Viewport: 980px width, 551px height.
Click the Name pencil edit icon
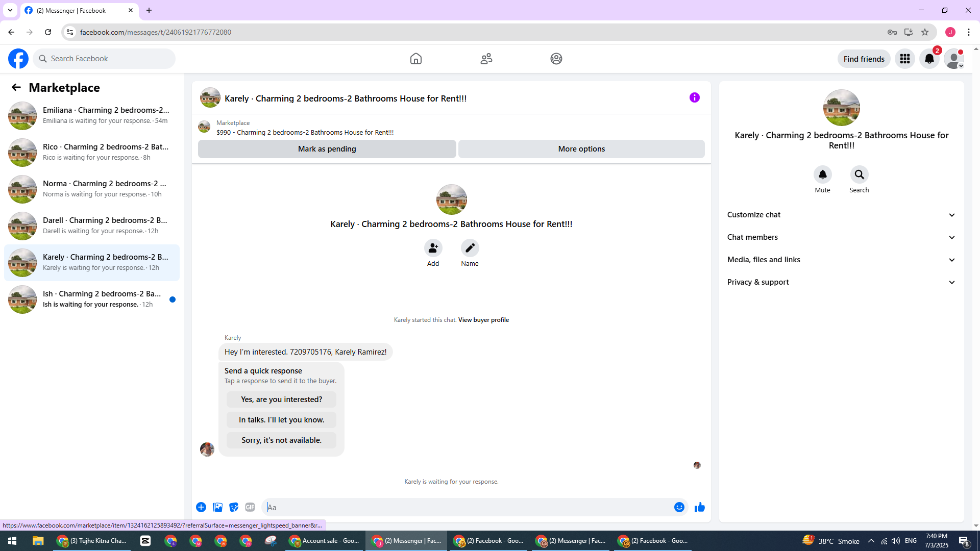470,248
